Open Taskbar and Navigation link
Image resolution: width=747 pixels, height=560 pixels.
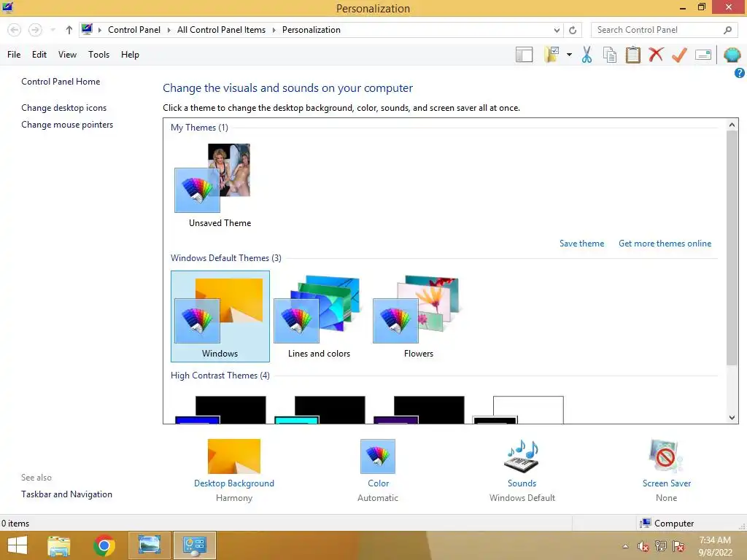click(66, 494)
